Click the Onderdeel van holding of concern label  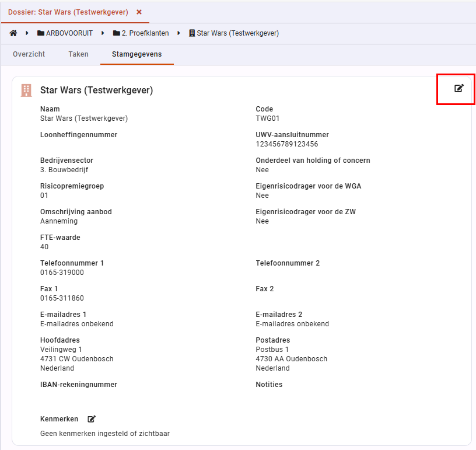pyautogui.click(x=313, y=161)
